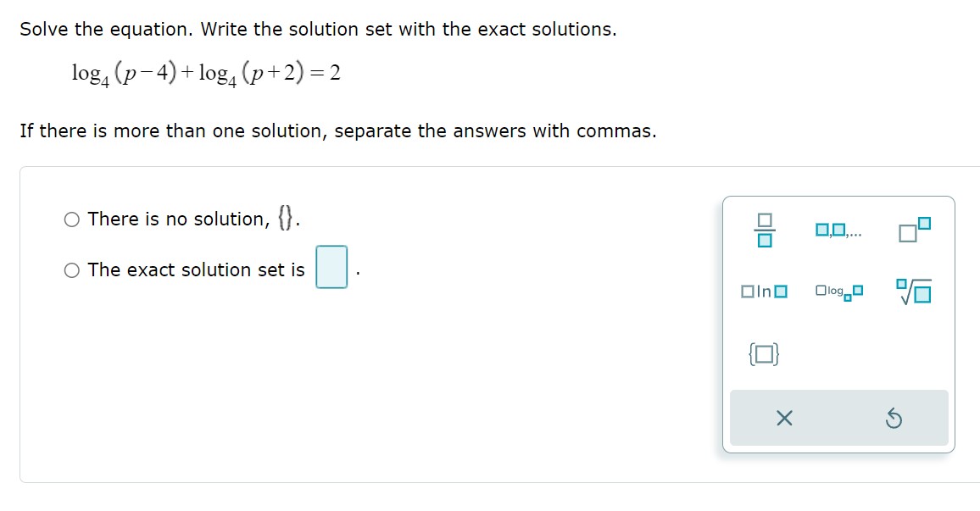
Task: Activate the exact solution set entry mode
Action: [71, 269]
